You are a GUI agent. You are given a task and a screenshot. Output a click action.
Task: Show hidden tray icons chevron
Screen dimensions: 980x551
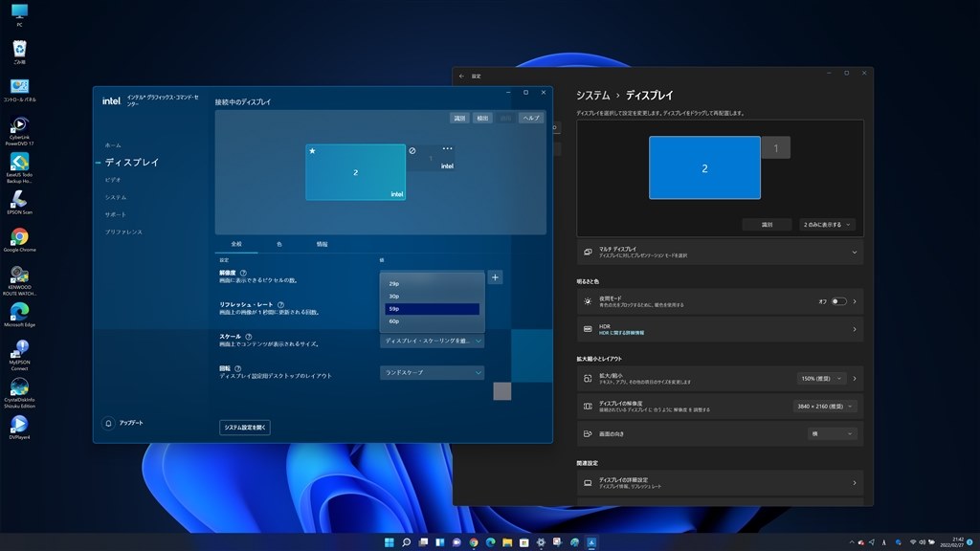coord(851,542)
